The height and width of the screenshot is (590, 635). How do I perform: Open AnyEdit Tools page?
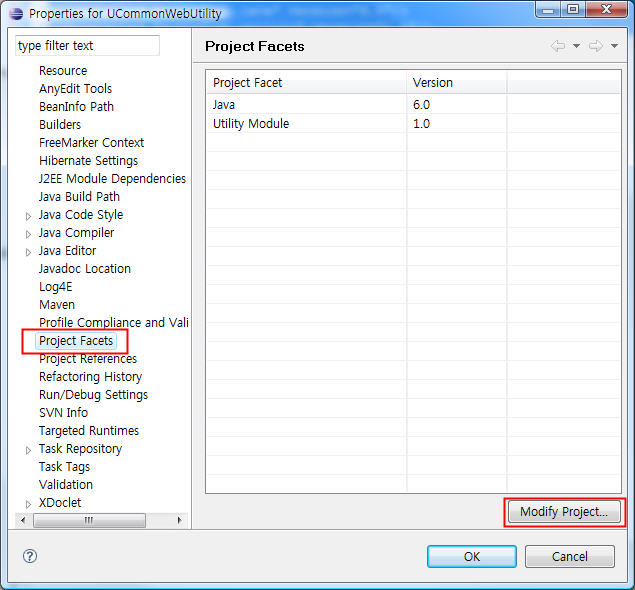point(75,88)
